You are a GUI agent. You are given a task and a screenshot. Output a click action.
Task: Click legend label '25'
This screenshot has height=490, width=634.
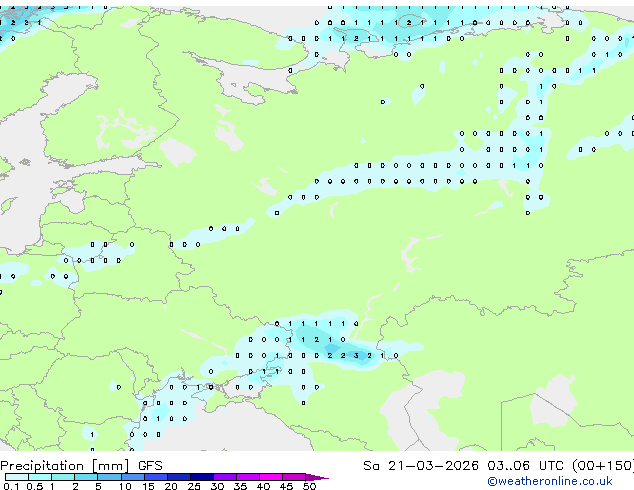pos(194,486)
